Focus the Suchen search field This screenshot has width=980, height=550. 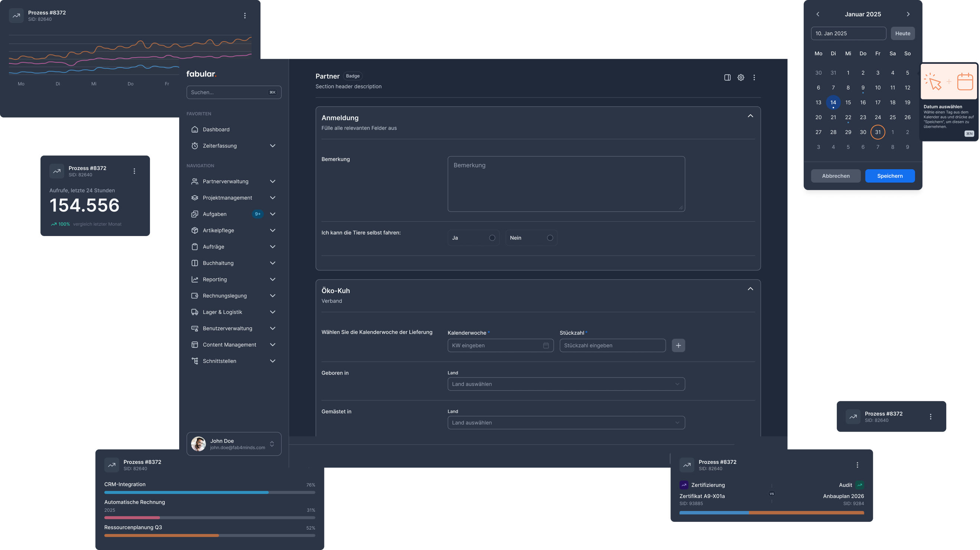click(233, 92)
